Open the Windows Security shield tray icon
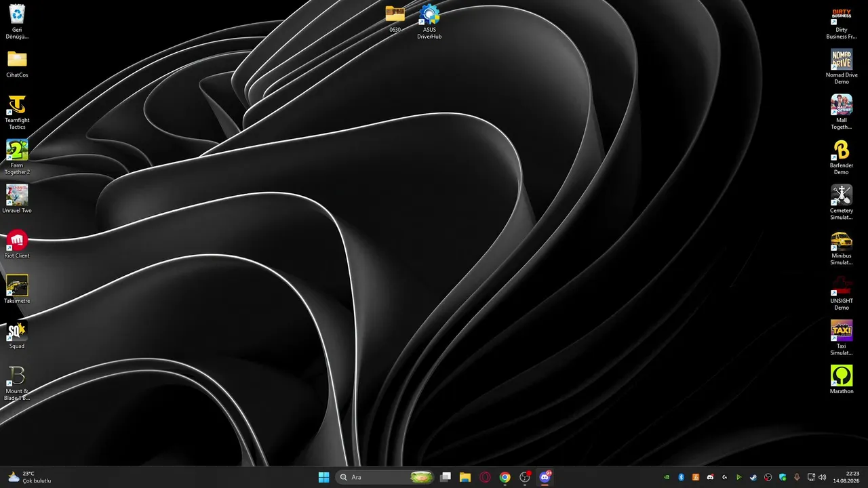Viewport: 868px width, 488px height. pos(783,477)
